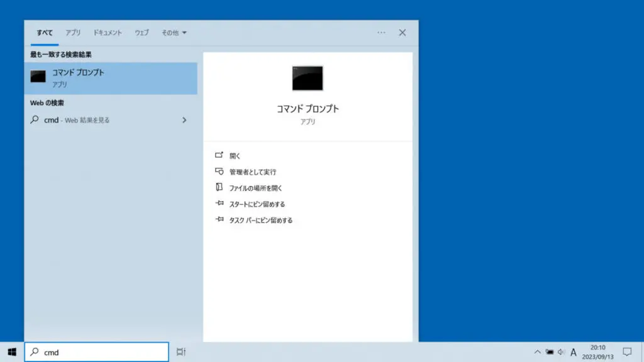This screenshot has width=644, height=362.
Task: Expand the cmd web result chevron
Action: pos(184,120)
